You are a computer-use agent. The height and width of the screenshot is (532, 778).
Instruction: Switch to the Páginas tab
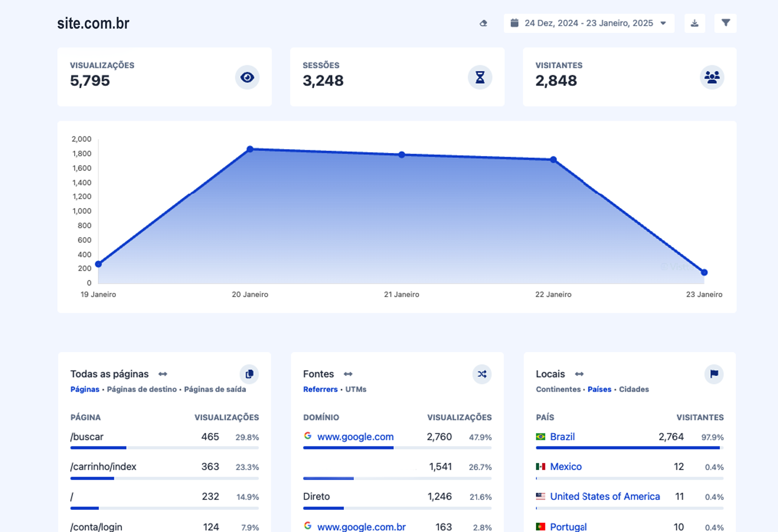pyautogui.click(x=85, y=389)
